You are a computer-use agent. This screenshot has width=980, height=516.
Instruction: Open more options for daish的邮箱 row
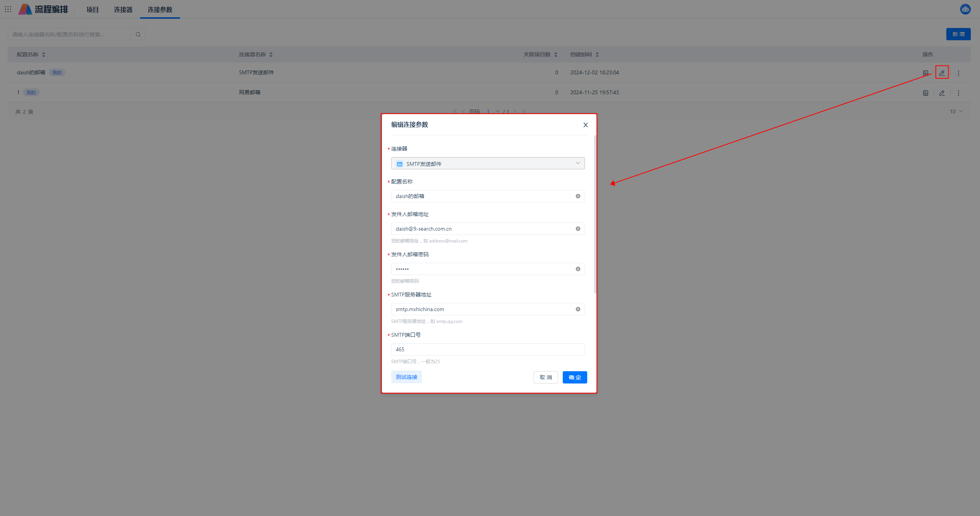959,73
